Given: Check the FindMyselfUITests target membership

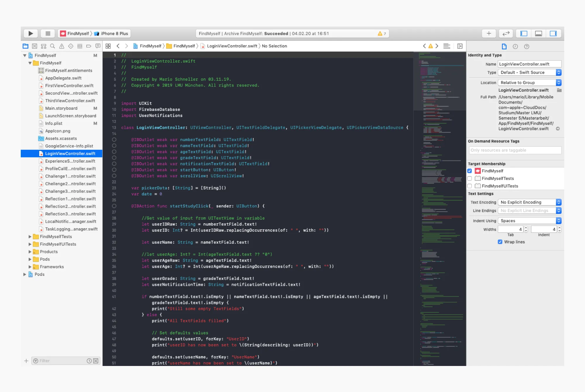Looking at the screenshot, I should 470,186.
